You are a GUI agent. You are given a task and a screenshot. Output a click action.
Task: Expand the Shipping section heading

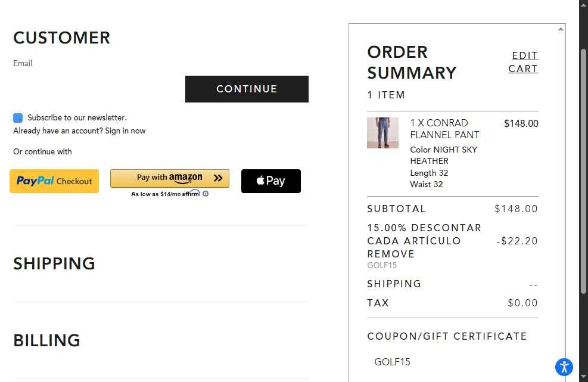point(54,263)
